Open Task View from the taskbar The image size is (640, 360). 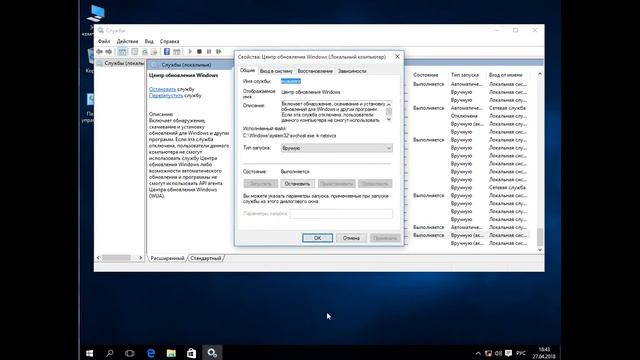tap(130, 353)
